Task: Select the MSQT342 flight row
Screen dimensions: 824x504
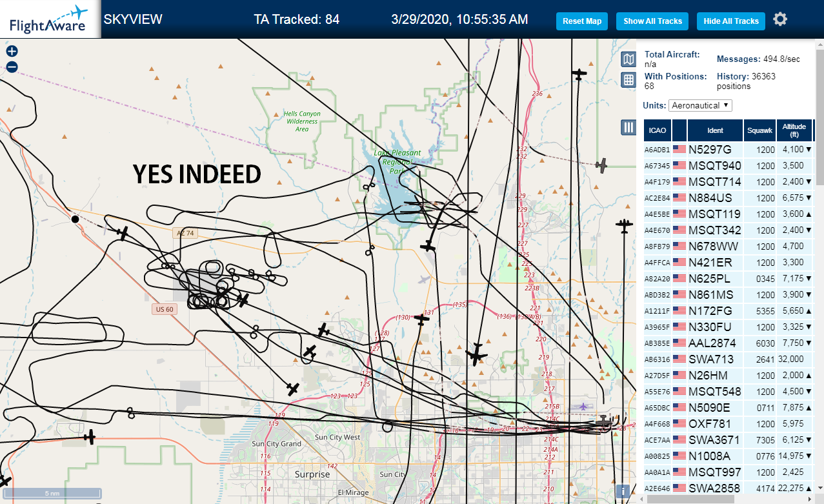Action: (729, 230)
